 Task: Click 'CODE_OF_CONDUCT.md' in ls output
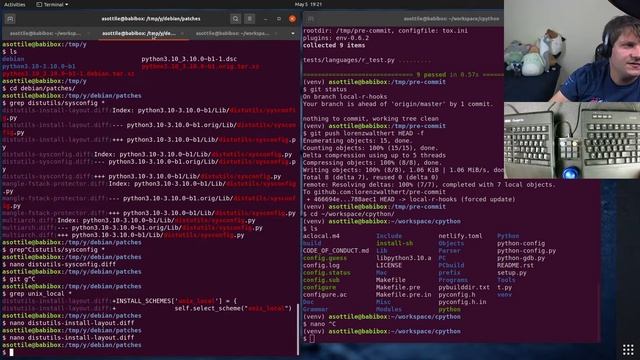point(336,251)
